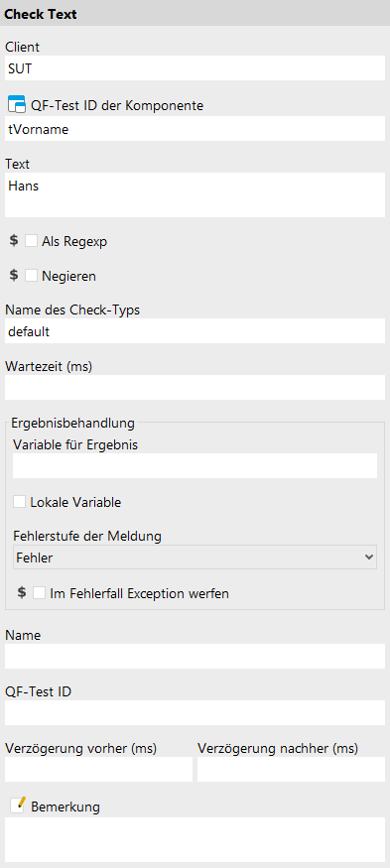The height and width of the screenshot is (868, 390).
Task: Click the Wartezeit (ms) input field
Action: coord(195,388)
